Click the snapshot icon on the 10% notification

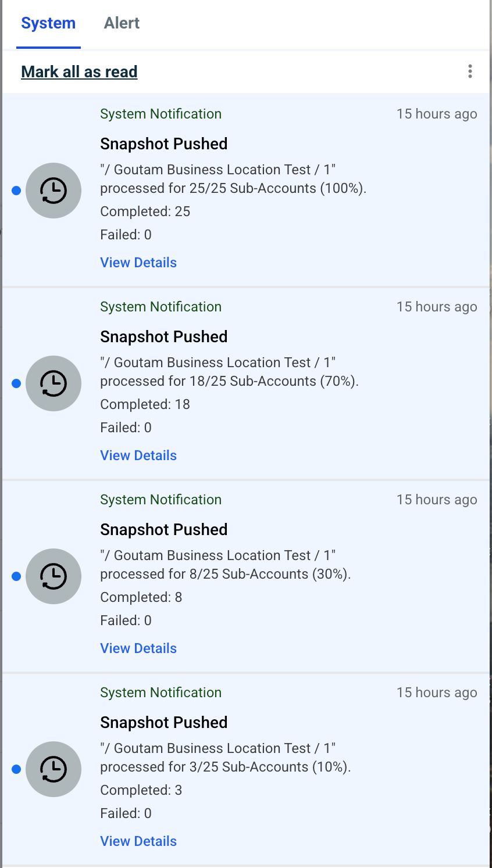coord(54,769)
